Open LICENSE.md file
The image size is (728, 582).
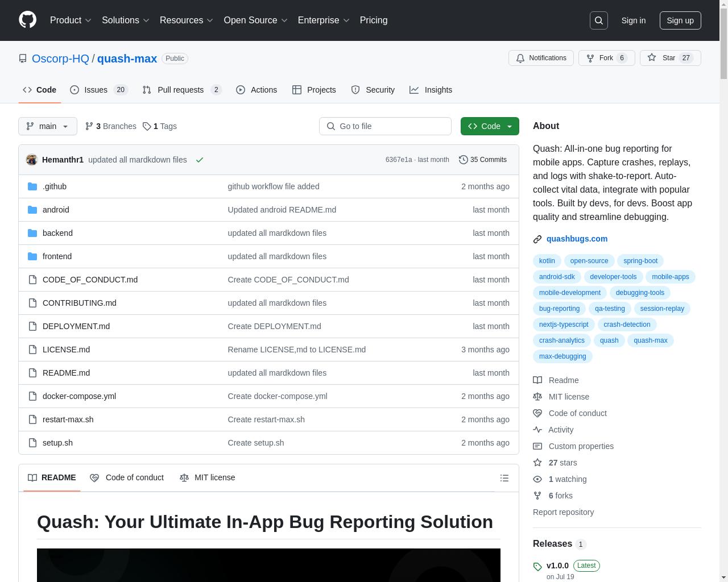[66, 350]
